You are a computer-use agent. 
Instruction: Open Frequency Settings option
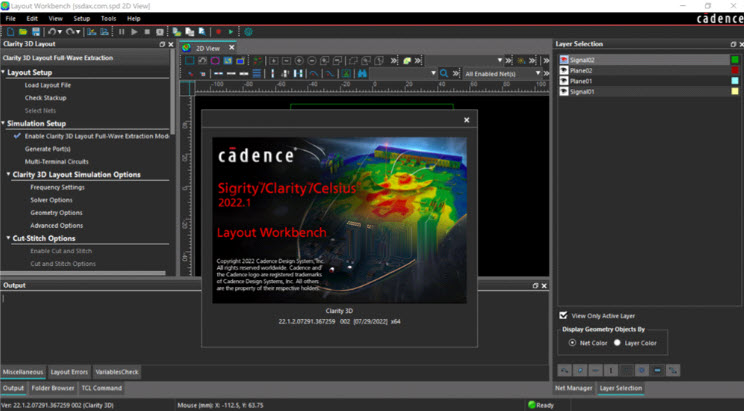[x=57, y=187]
